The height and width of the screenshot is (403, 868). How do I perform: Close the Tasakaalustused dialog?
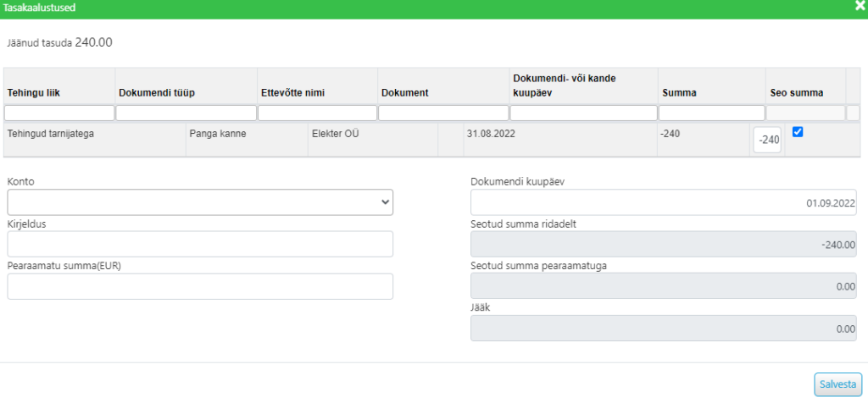[x=860, y=7]
